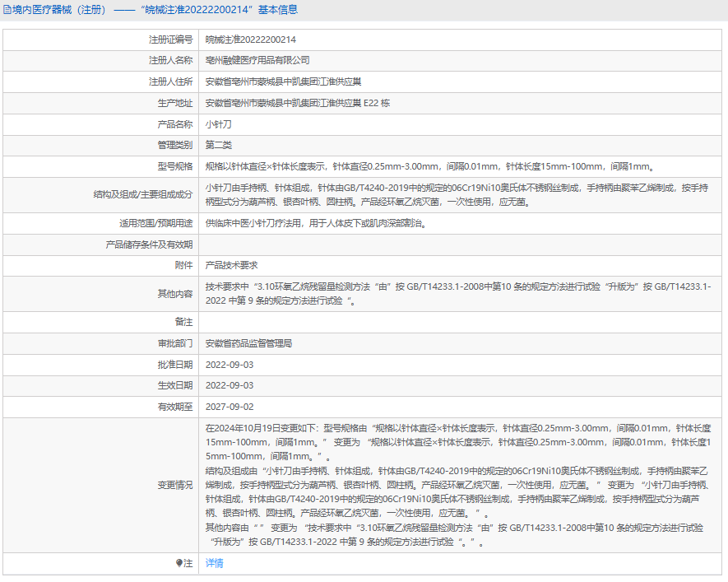This screenshot has height=582, width=728.
Task: Select the 生产地址 row label
Action: click(x=175, y=103)
